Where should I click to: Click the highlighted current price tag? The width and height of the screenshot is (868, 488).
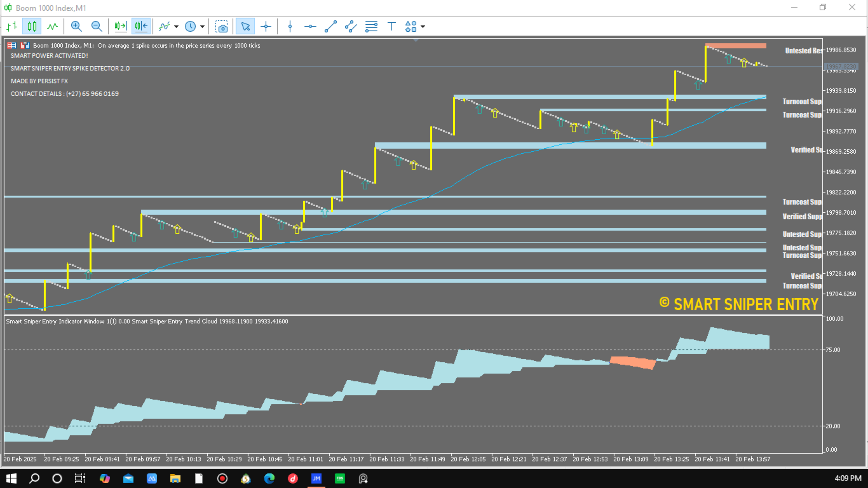pyautogui.click(x=841, y=66)
